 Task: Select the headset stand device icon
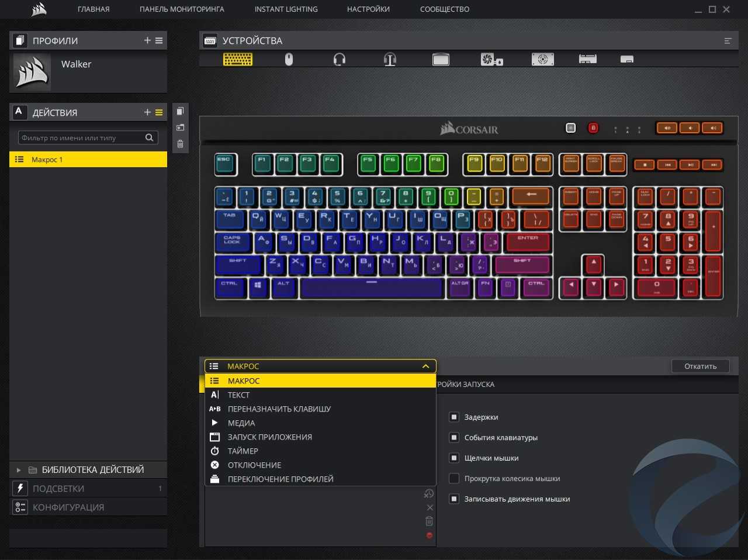coord(390,59)
